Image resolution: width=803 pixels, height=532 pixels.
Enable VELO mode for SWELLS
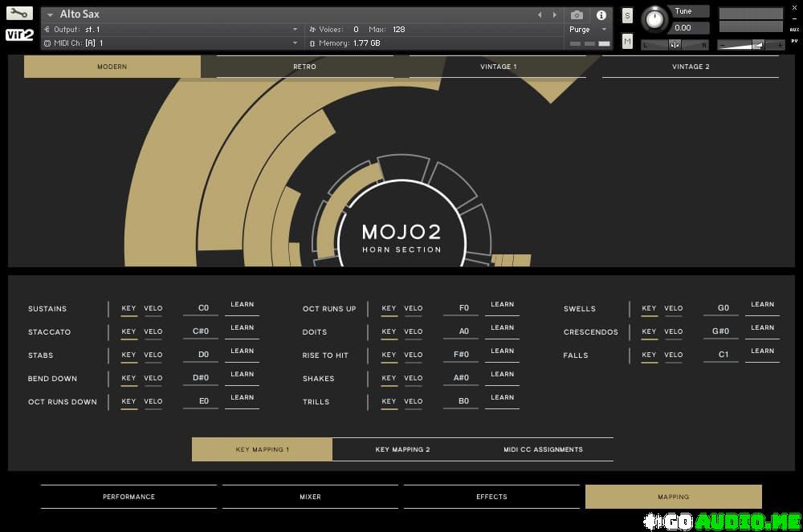(674, 308)
